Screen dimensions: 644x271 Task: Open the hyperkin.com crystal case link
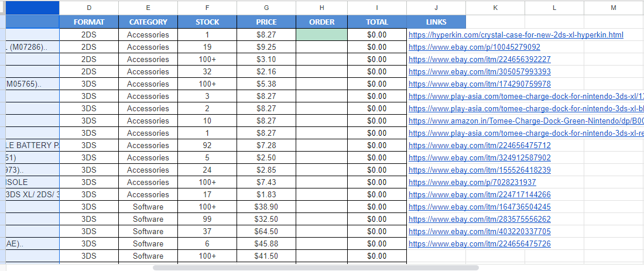point(516,35)
